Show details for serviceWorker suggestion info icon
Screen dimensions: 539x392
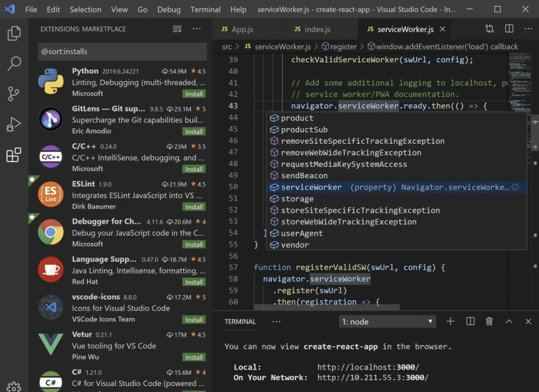point(515,187)
